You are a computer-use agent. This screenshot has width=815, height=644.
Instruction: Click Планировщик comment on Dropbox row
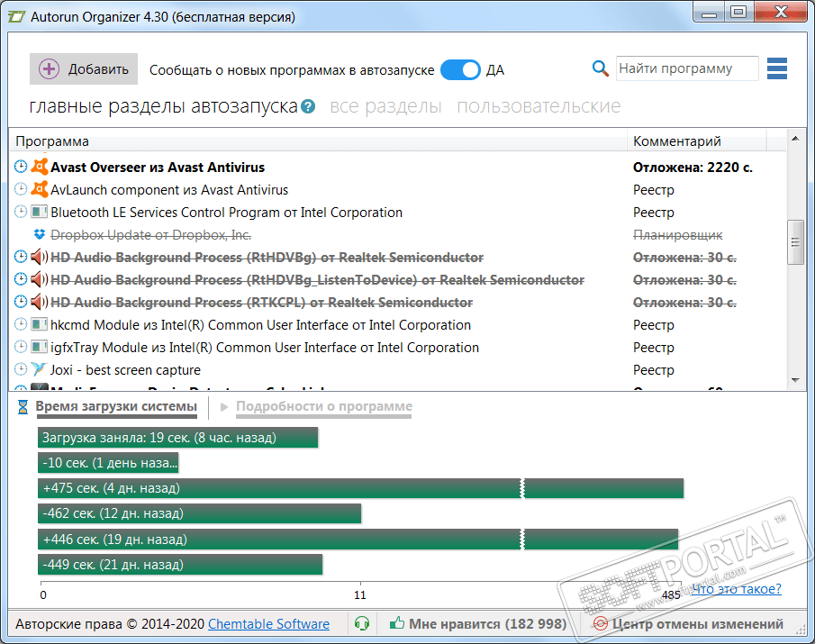coord(678,235)
